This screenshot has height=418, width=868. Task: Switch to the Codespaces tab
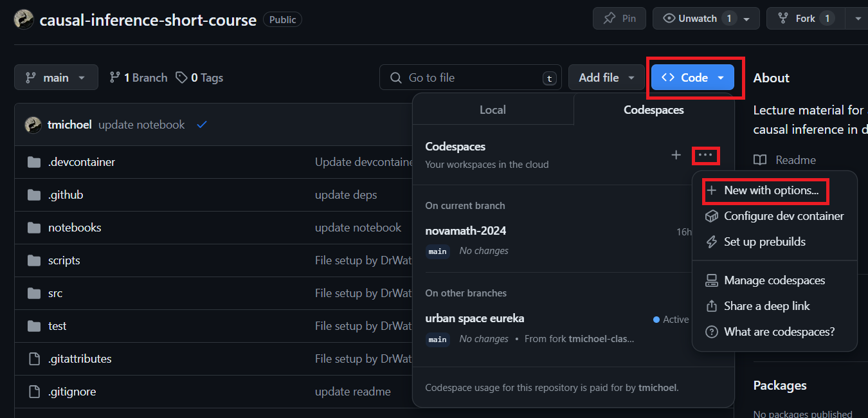pyautogui.click(x=654, y=109)
